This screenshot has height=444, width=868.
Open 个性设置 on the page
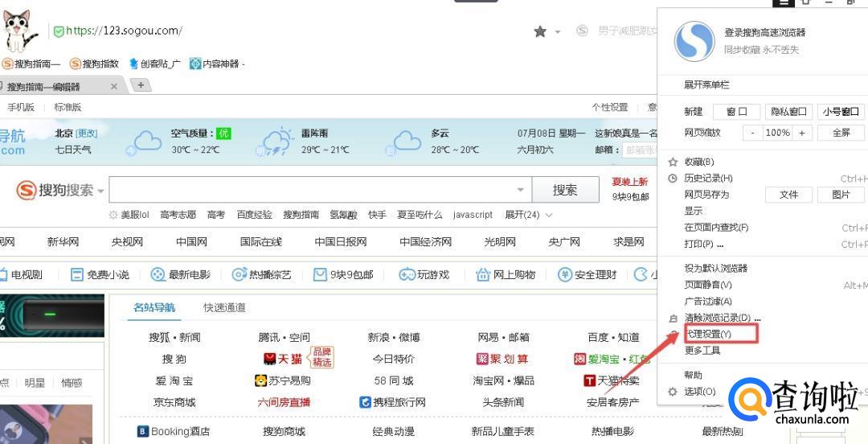(609, 107)
